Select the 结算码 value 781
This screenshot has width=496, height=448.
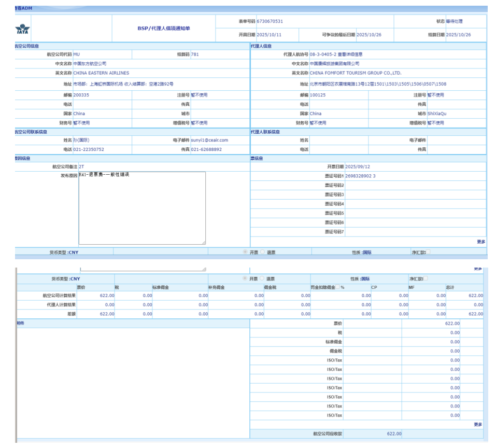tap(195, 54)
